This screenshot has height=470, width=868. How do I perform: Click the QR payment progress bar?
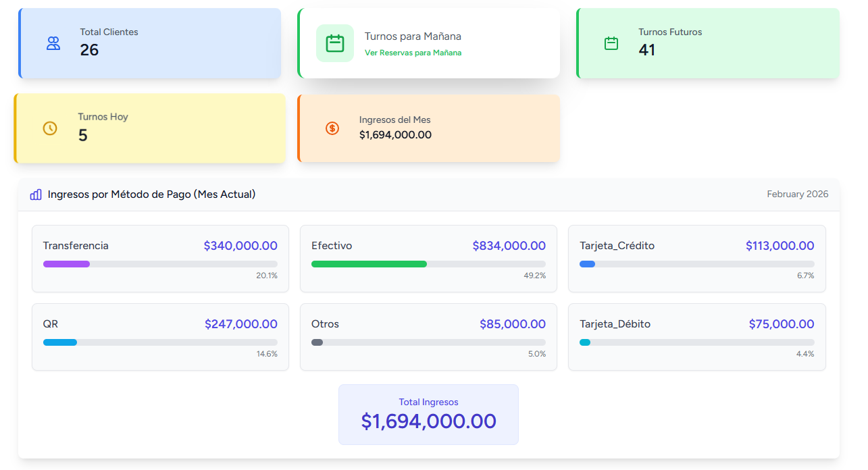click(x=60, y=342)
